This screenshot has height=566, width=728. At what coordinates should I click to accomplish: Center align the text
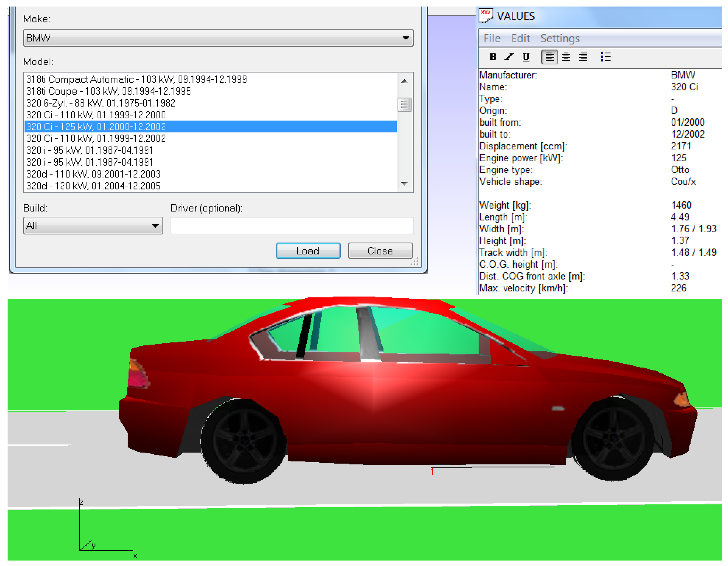click(x=566, y=57)
